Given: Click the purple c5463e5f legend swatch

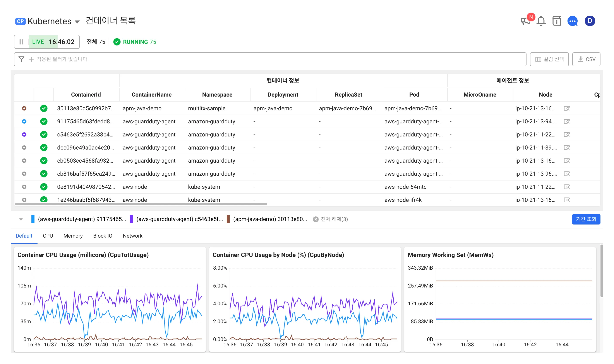Looking at the screenshot, I should point(131,219).
